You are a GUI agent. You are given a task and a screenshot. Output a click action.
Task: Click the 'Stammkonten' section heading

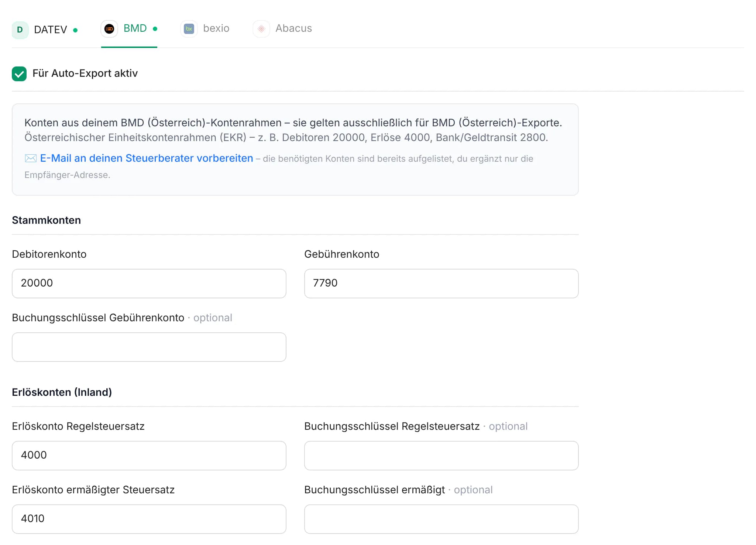click(47, 220)
